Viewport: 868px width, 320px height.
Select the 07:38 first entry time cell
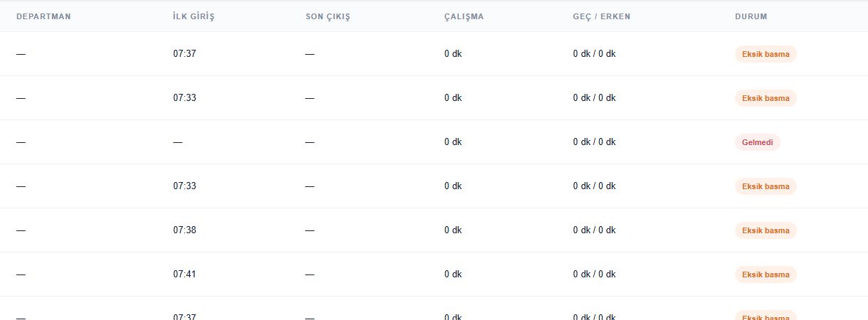[184, 230]
